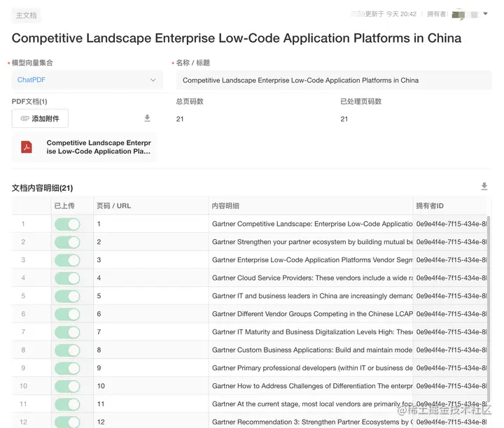Click the 主文档 tag
Image resolution: width=504 pixels, height=428 pixels.
click(27, 15)
